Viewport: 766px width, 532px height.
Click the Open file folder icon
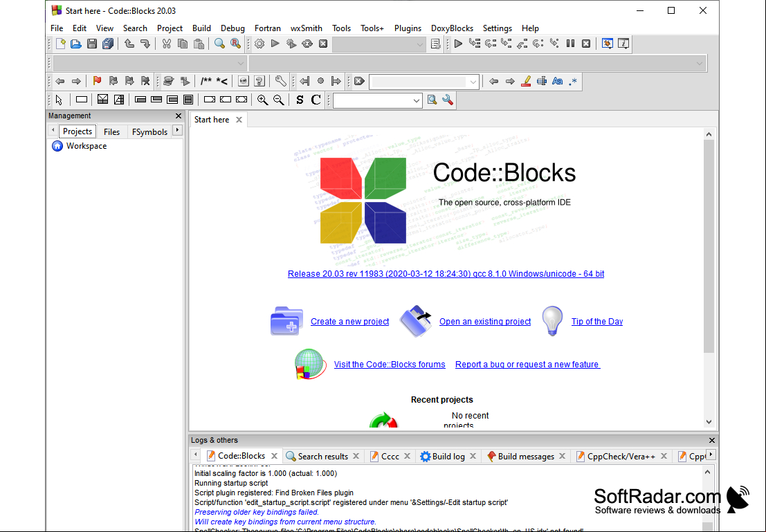click(75, 44)
